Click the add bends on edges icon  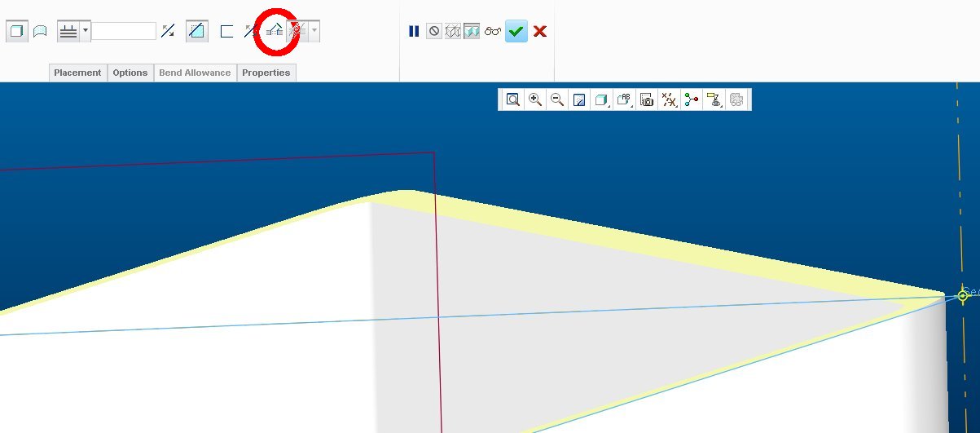tap(275, 32)
